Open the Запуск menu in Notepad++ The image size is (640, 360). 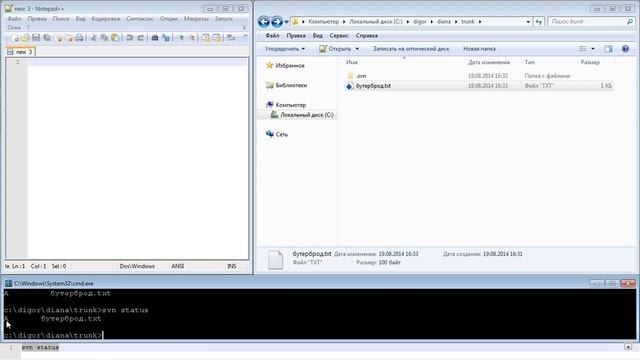[x=224, y=19]
